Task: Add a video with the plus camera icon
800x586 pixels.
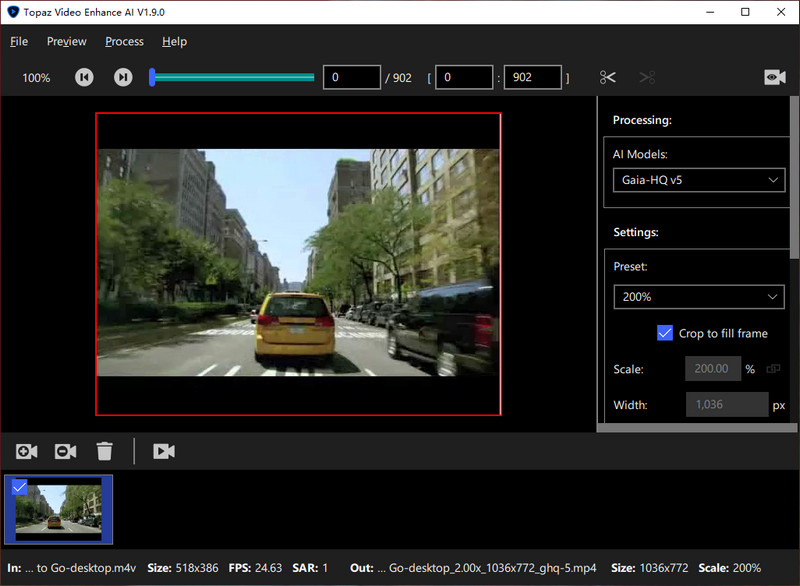Action: click(27, 451)
